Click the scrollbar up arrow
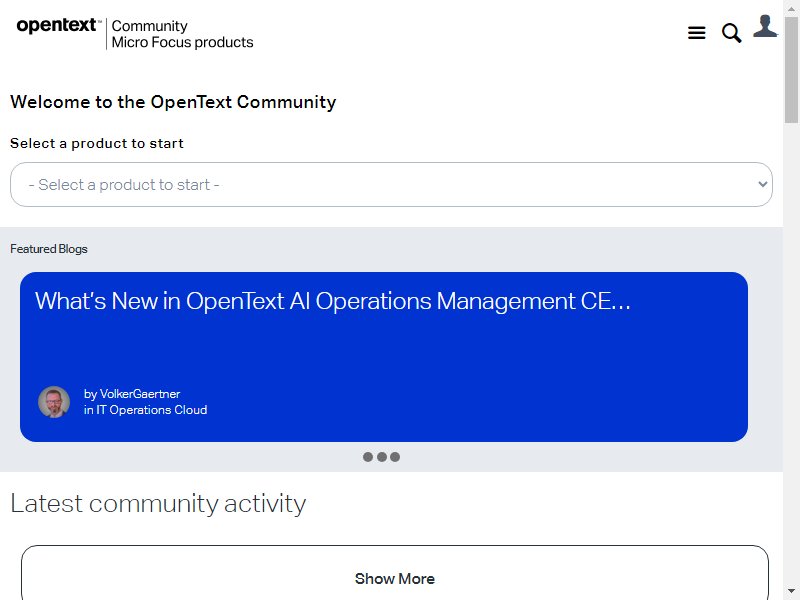This screenshot has width=800, height=600. (791, 8)
